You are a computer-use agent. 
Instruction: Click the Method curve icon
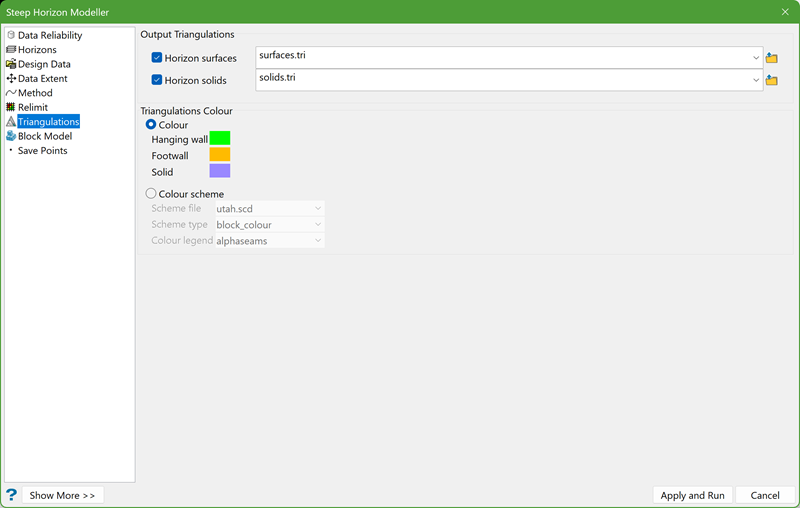coord(11,92)
